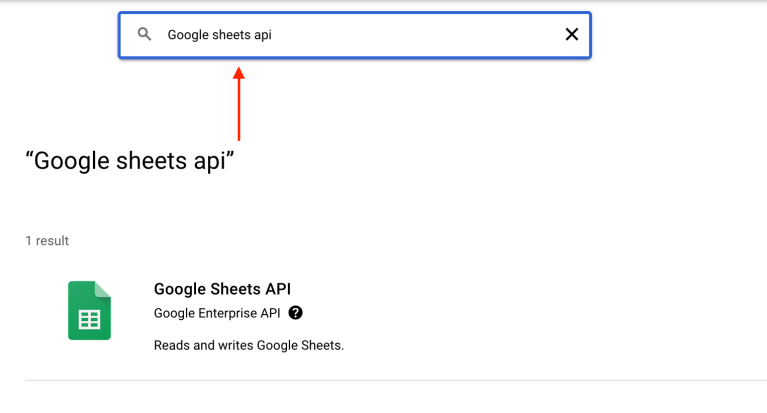Click empty space inside the search box

tap(420, 35)
